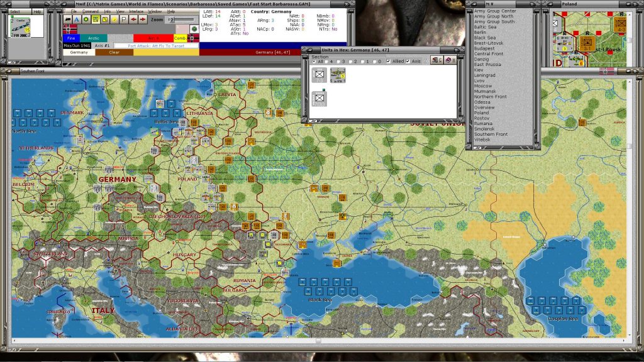Click the green round button beside flag
Screen dimensions: 644x362
pyautogui.click(x=194, y=29)
